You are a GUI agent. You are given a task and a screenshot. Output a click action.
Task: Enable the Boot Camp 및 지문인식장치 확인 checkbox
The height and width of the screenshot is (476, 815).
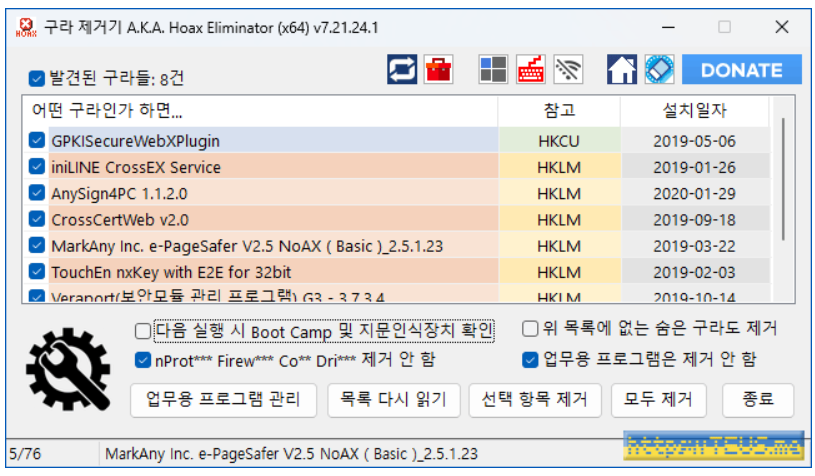point(143,331)
